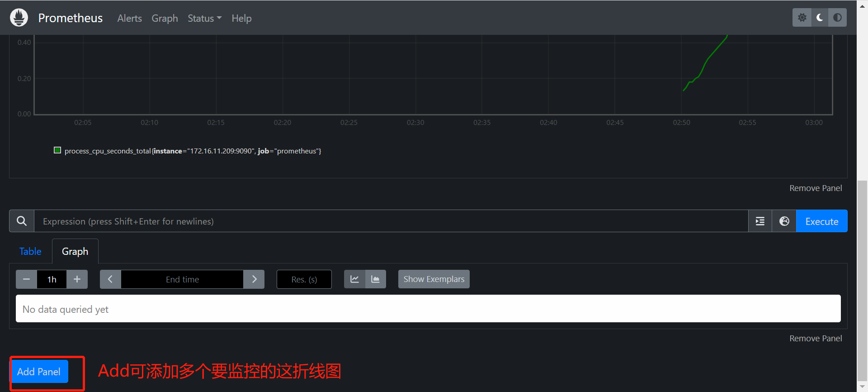This screenshot has width=868, height=392.
Task: Enable dark theme moon toggle
Action: click(819, 18)
